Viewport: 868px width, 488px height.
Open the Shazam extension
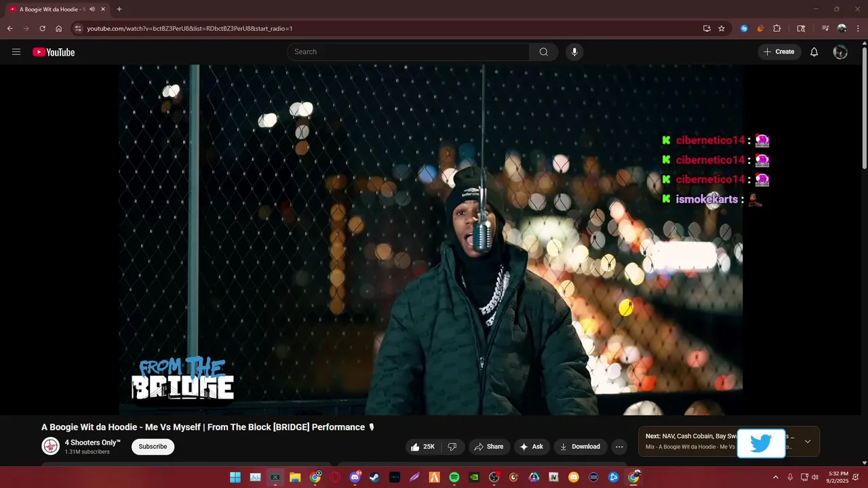(x=744, y=28)
